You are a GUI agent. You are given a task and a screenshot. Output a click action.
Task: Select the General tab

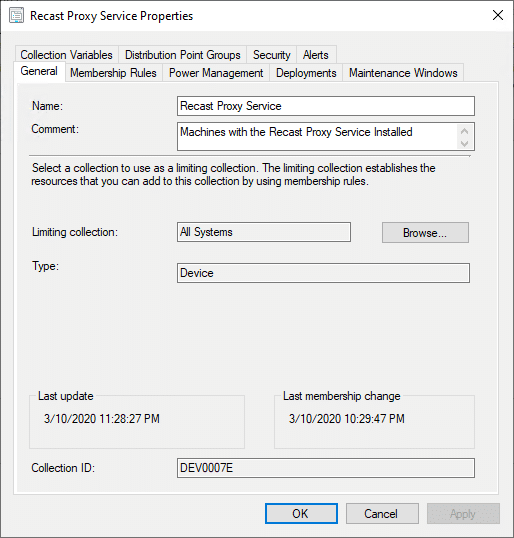(x=39, y=71)
